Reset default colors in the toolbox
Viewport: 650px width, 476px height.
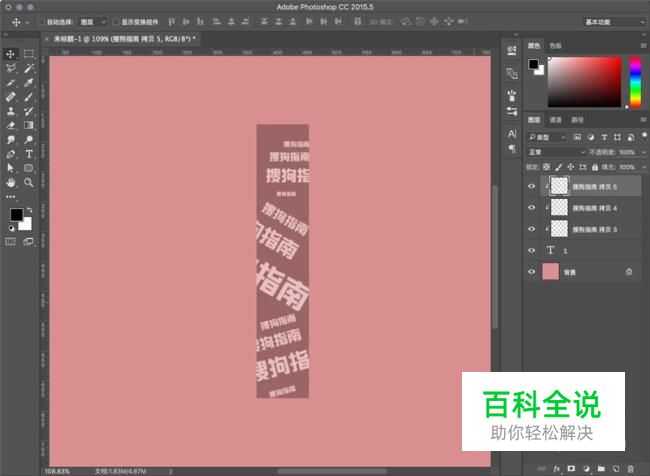11,228
